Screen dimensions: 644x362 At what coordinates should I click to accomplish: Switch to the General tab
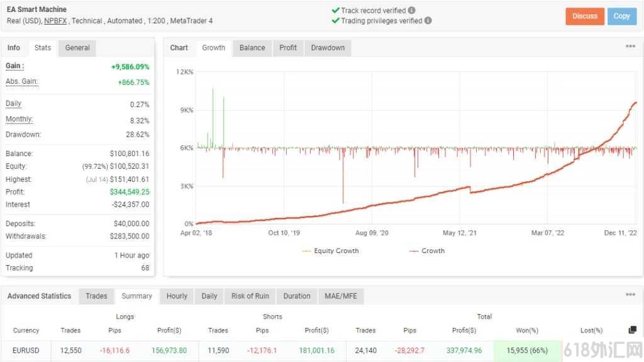pos(77,48)
